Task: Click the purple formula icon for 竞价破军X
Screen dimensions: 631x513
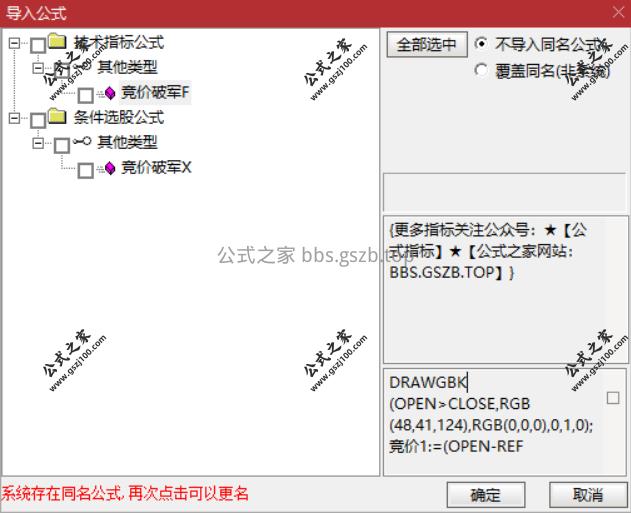Action: point(109,168)
